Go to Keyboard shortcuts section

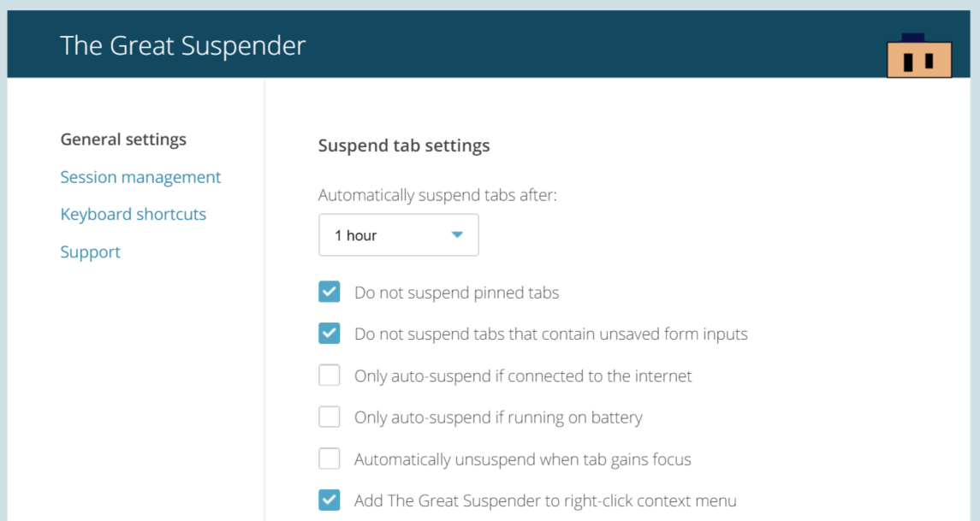pos(134,214)
